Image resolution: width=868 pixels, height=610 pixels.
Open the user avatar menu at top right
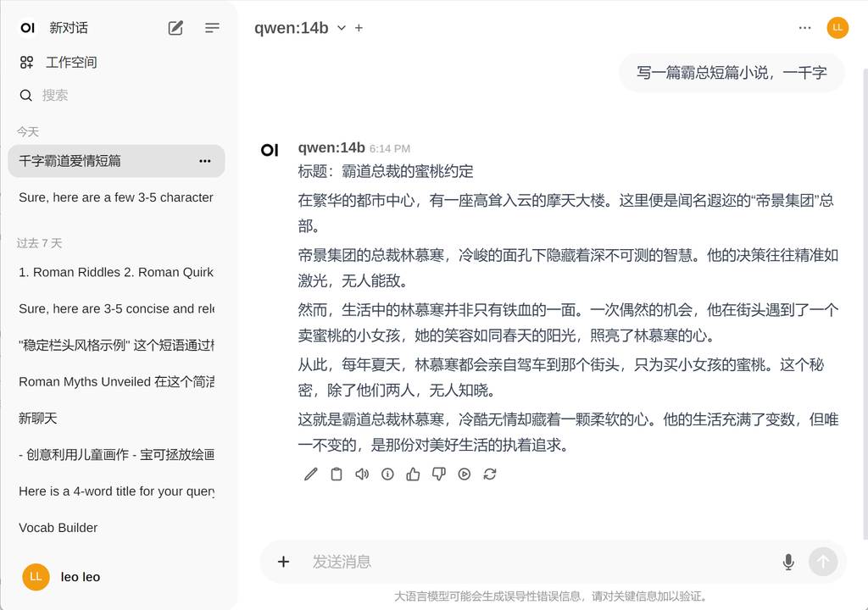[x=837, y=28]
